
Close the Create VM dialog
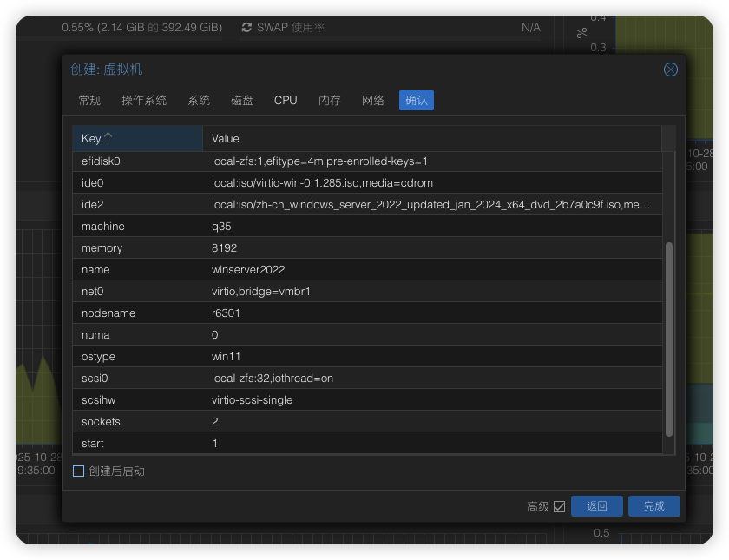click(x=670, y=69)
